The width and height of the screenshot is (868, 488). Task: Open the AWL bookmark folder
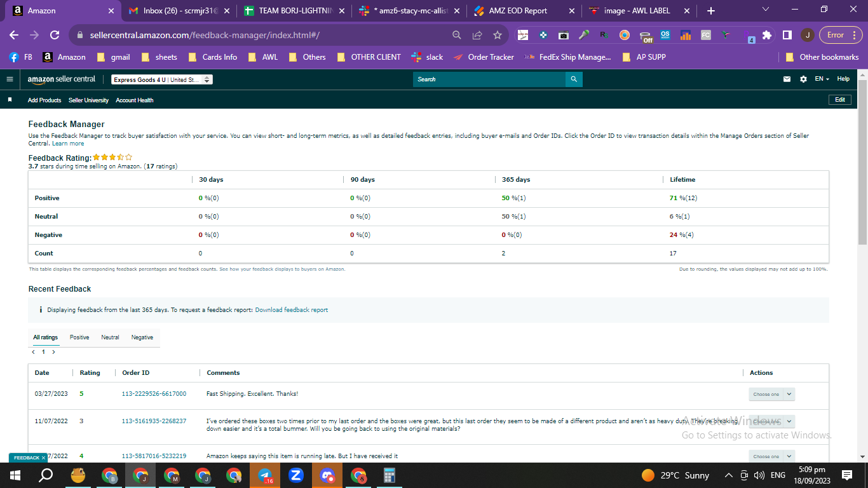(263, 57)
